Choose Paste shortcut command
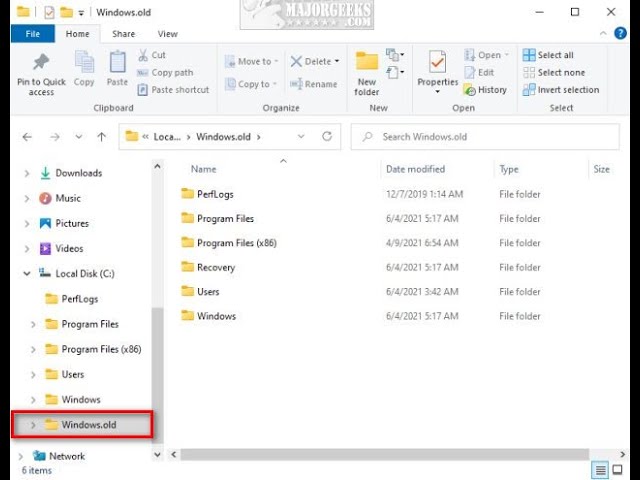 [x=173, y=90]
